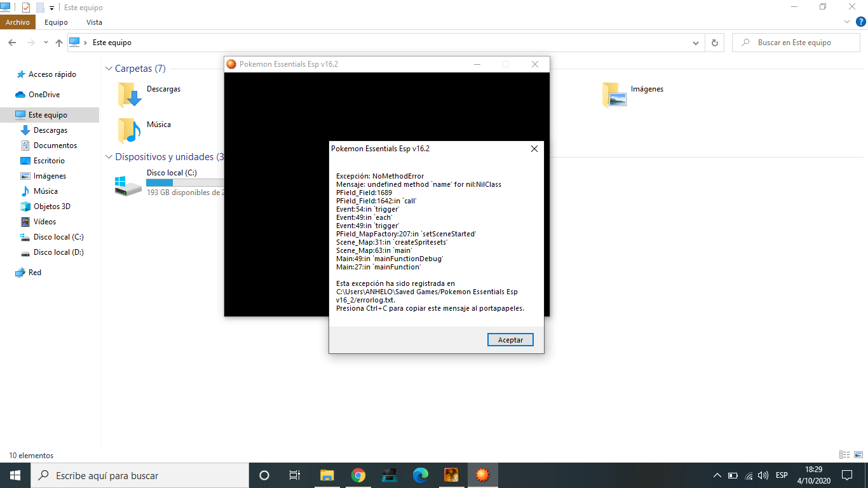Collapse the Carpetas (7) group

coord(109,69)
